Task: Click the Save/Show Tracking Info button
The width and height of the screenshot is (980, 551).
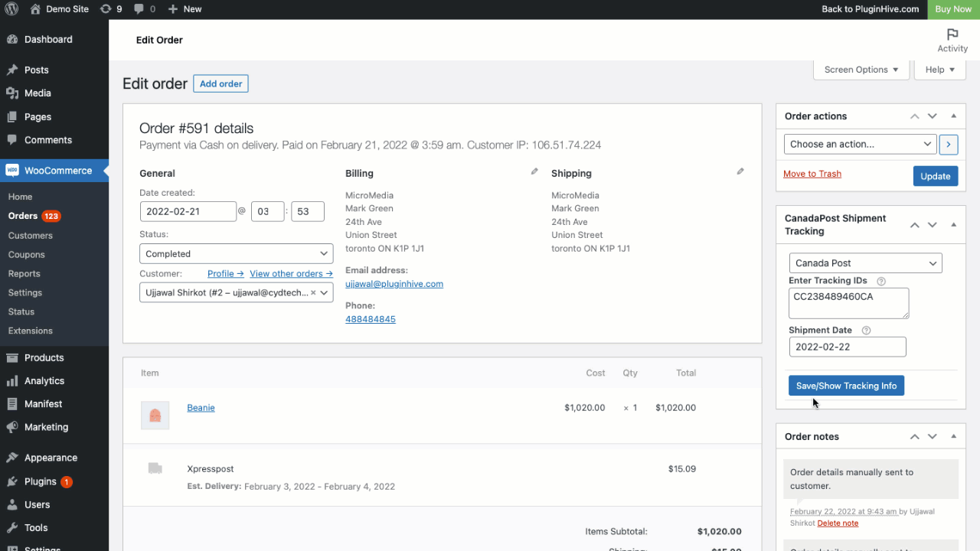Action: tap(846, 386)
